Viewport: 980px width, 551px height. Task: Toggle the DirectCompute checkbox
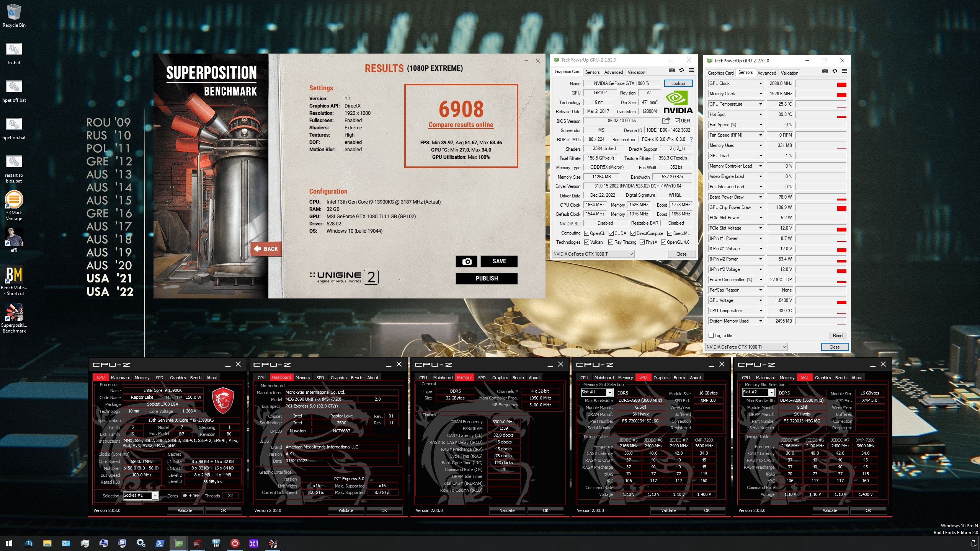(x=633, y=233)
